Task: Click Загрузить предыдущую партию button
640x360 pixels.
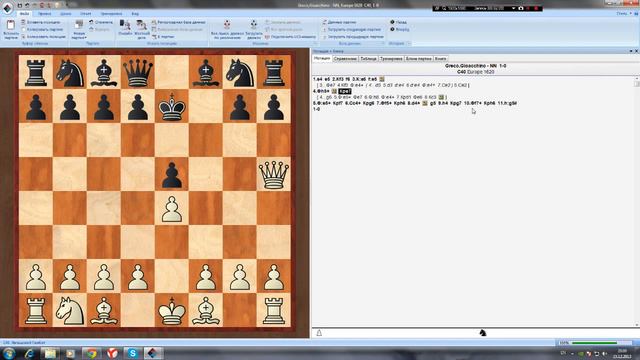Action: click(353, 37)
